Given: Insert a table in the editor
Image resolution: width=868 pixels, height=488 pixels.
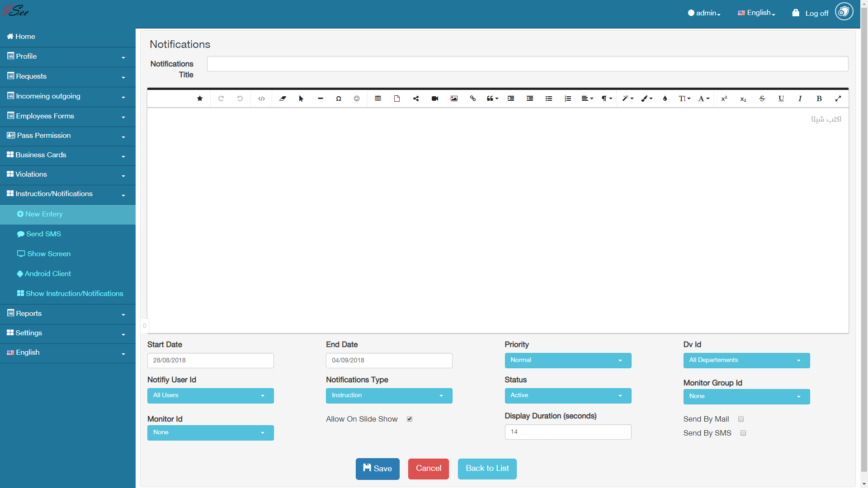Looking at the screenshot, I should (378, 99).
